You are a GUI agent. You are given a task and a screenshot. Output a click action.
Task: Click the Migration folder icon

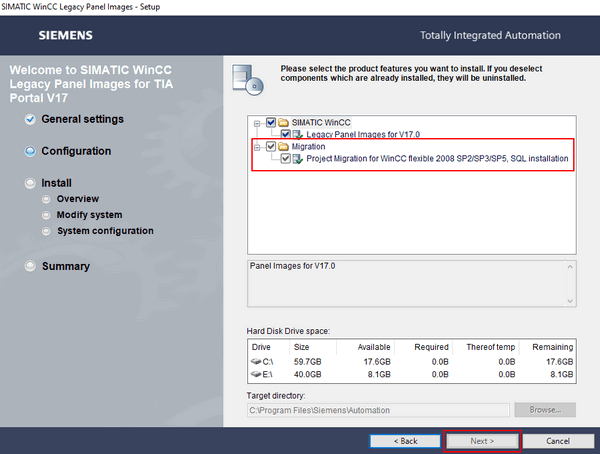pyautogui.click(x=283, y=146)
